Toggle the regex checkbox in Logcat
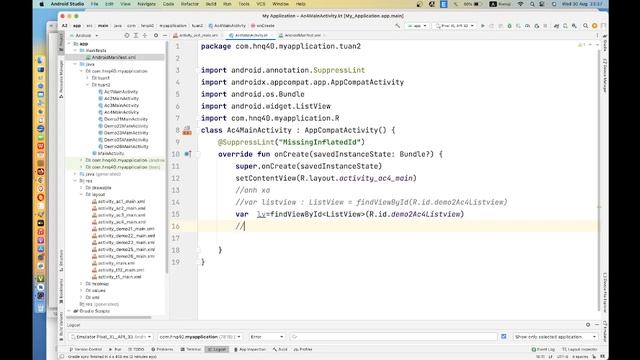The image size is (640, 360). (504, 337)
